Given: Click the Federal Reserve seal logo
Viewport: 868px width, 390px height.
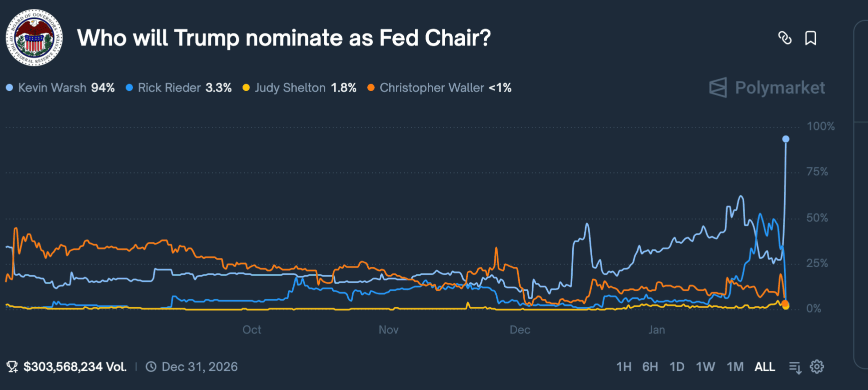Looking at the screenshot, I should (x=34, y=38).
